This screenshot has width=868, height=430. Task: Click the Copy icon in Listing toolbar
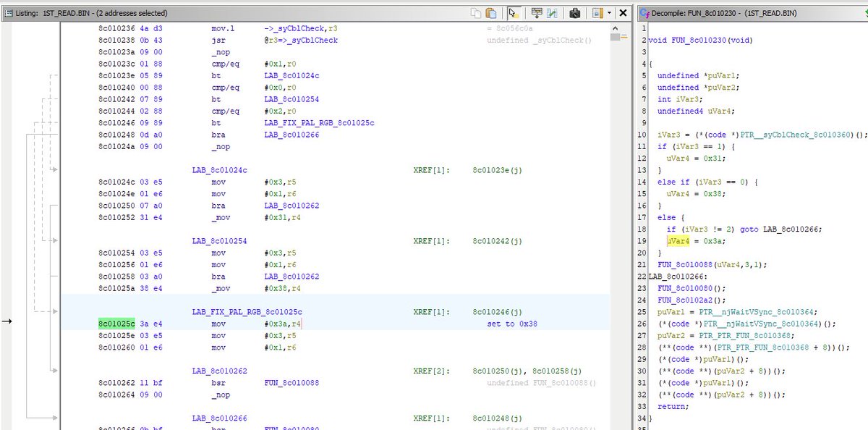475,13
